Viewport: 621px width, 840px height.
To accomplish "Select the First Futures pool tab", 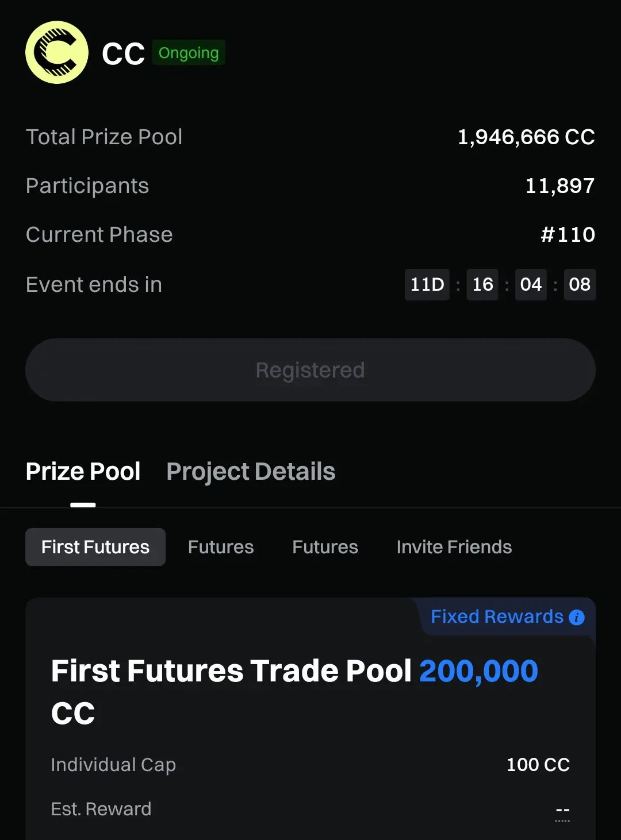I will coord(95,547).
